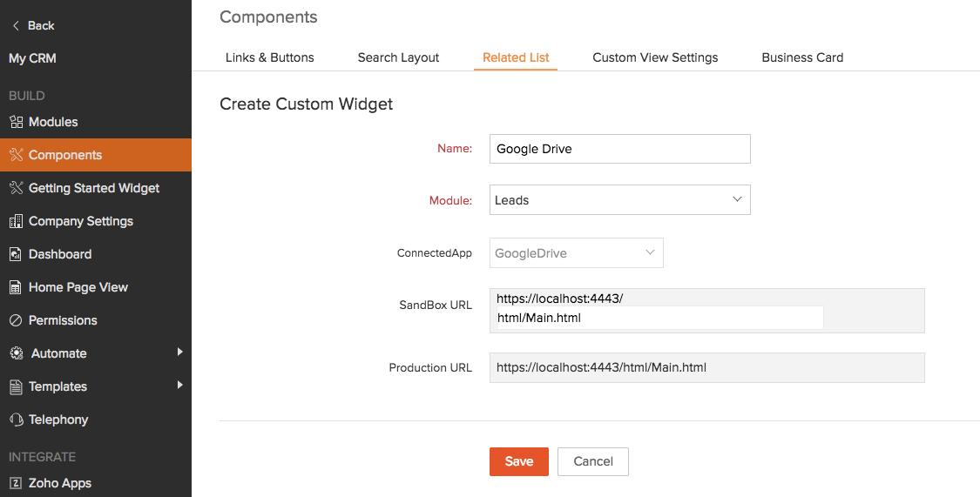Click the Name field containing Google Drive

click(619, 149)
